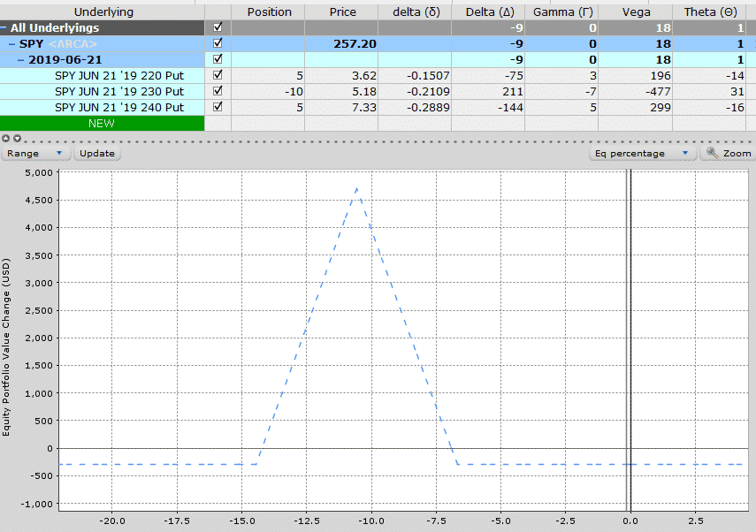The height and width of the screenshot is (532, 756).
Task: Click the -0.1507 delta value
Action: (428, 76)
